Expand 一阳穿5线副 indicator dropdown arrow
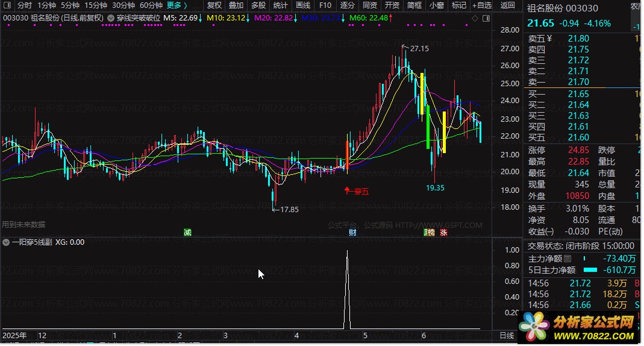The width and height of the screenshot is (644, 346). (6, 242)
